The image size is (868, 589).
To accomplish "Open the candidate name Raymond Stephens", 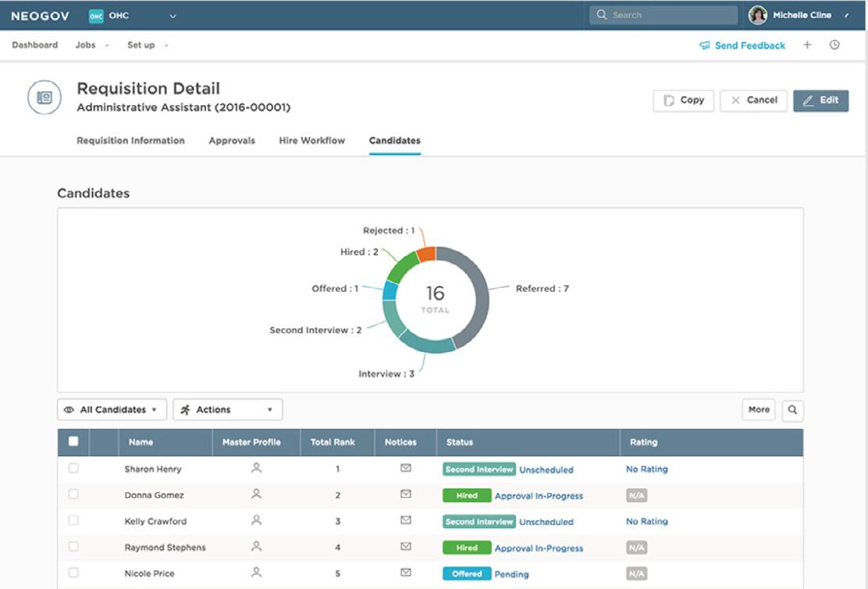I will (x=165, y=547).
